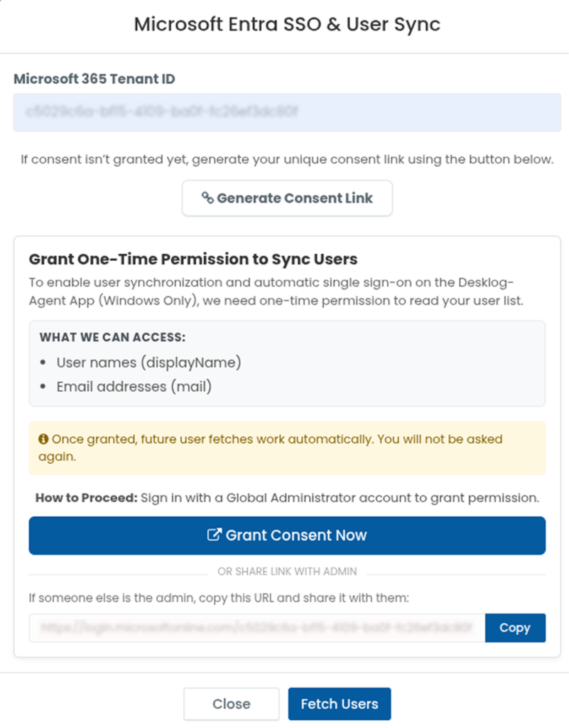The height and width of the screenshot is (728, 569).
Task: Click the Microsoft Entra SSO & User Sync title
Action: (287, 24)
